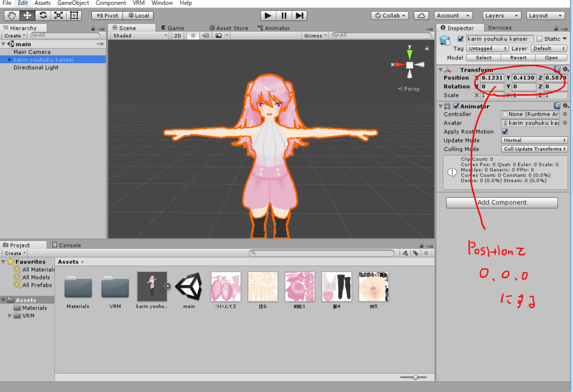Open the Update Mode dropdown
This screenshot has height=392, width=573.
[x=534, y=140]
